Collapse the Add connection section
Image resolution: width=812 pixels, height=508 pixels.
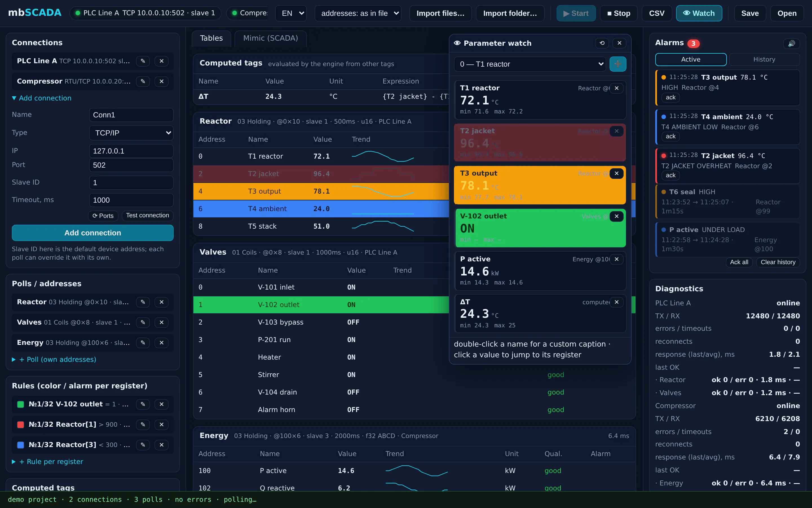coord(42,98)
